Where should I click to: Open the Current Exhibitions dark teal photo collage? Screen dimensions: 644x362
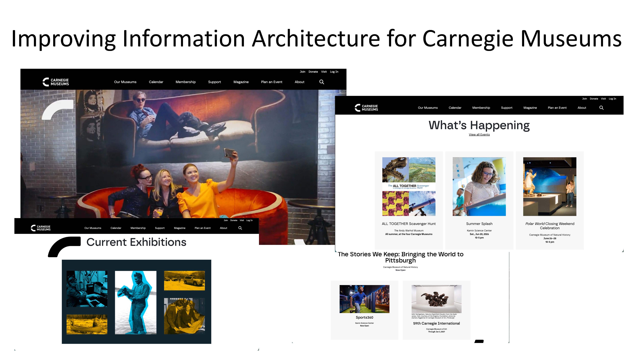pyautogui.click(x=136, y=302)
